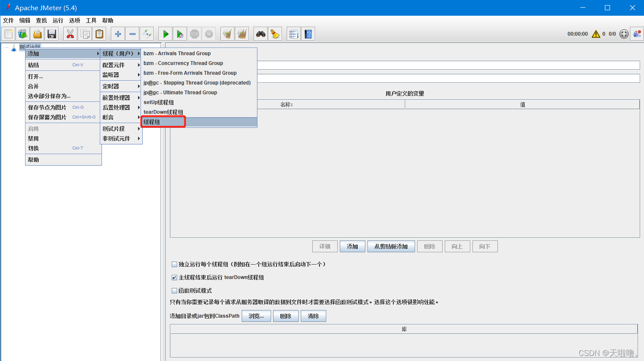644x361 pixels.
Task: Click the Stop test icon
Action: tap(195, 34)
